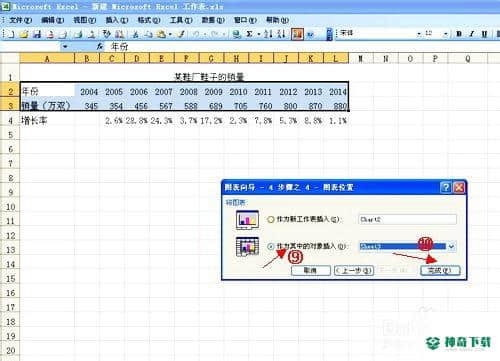Image resolution: width=500 pixels, height=361 pixels.
Task: Open the 插入 (Insert) menu
Action: [117, 20]
